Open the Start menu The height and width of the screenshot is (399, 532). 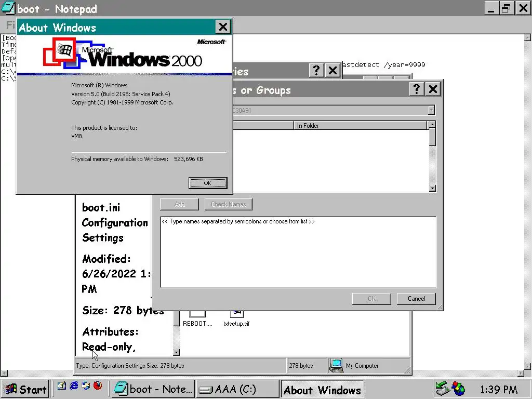[x=25, y=389]
